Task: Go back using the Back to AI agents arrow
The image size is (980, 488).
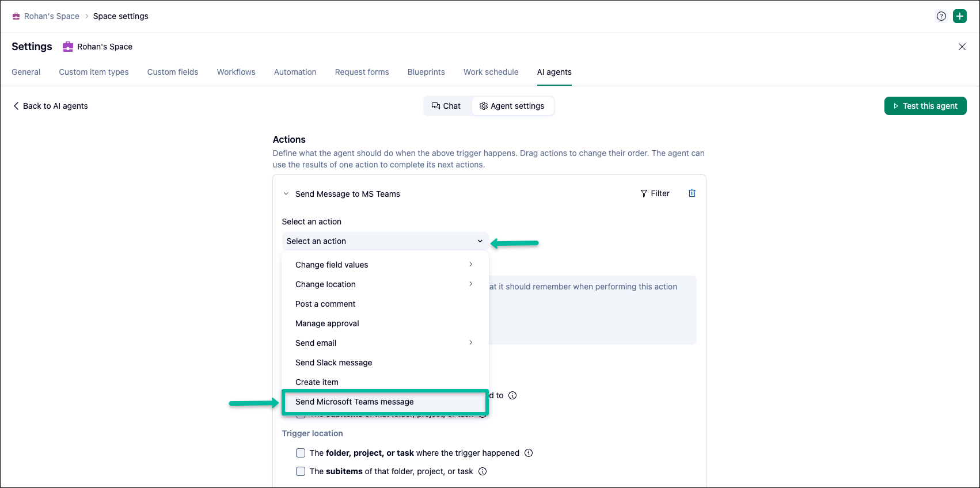Action: (x=51, y=106)
